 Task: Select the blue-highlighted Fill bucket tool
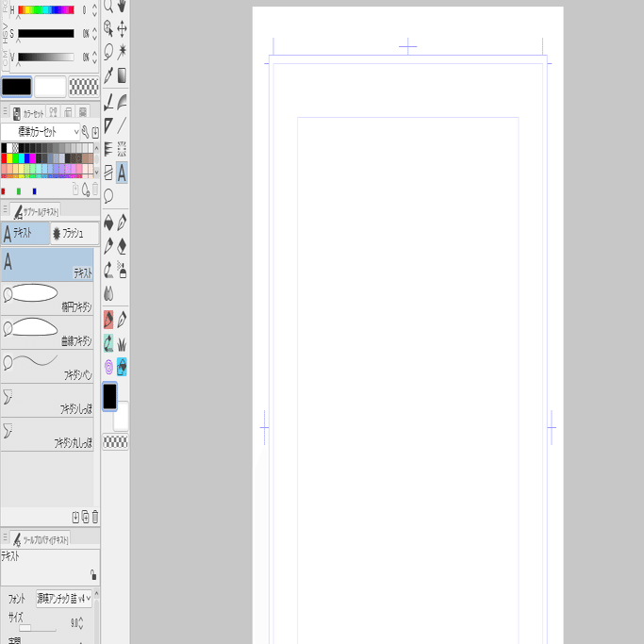(122, 367)
